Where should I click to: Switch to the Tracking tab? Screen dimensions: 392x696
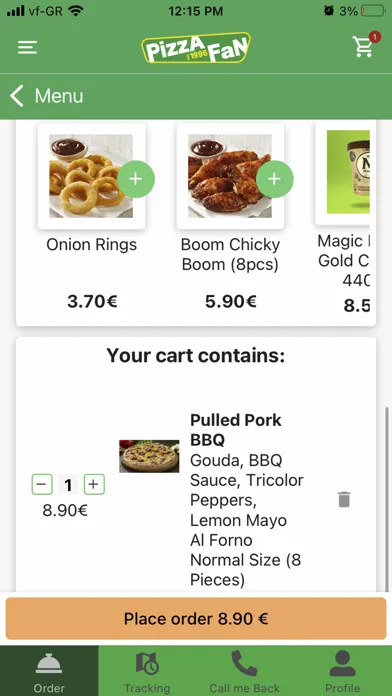click(147, 671)
